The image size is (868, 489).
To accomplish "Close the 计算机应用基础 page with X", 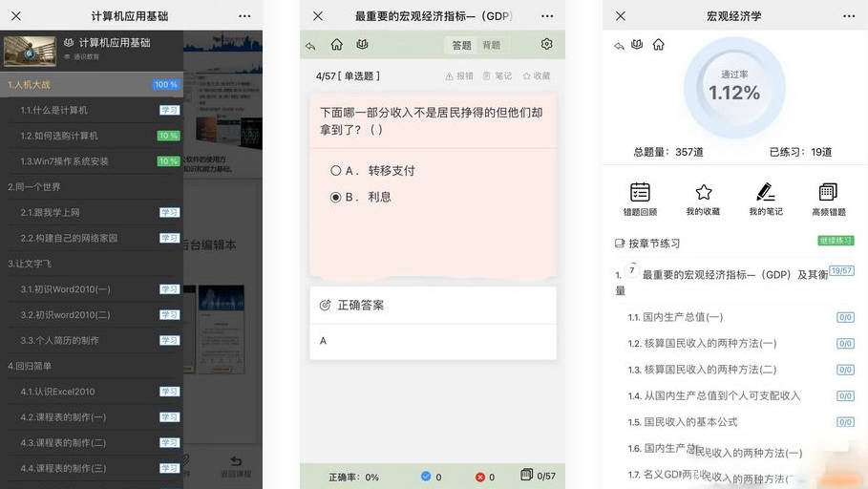I will [x=16, y=16].
